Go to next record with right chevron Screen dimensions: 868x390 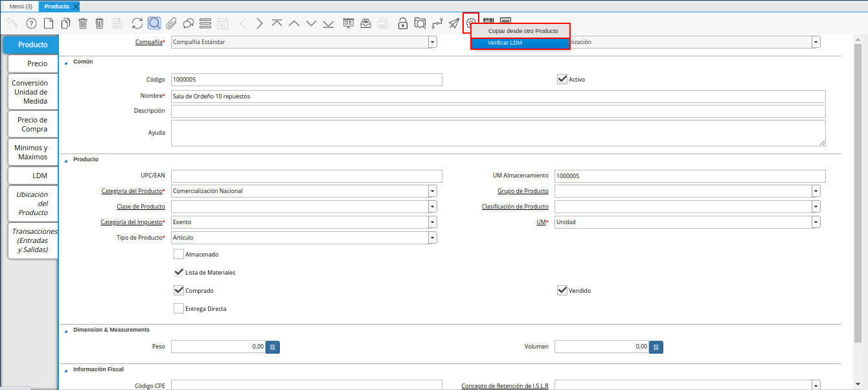click(260, 23)
